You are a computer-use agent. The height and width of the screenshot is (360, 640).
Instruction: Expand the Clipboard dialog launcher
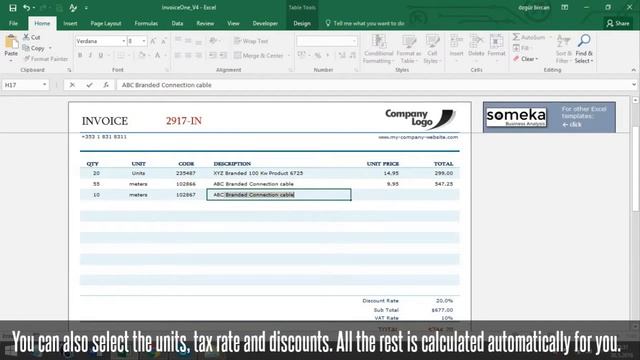(69, 70)
